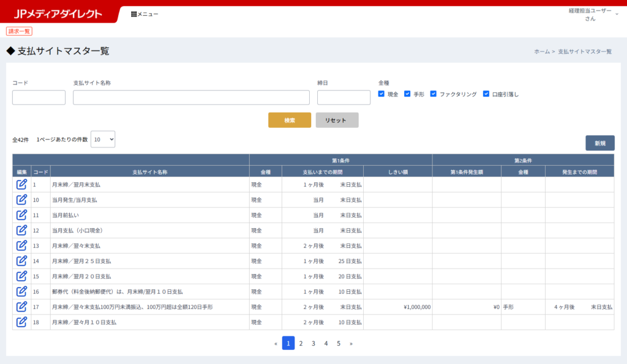Go to page 2 in pagination
Screen dimensions: 627x364
[301, 343]
